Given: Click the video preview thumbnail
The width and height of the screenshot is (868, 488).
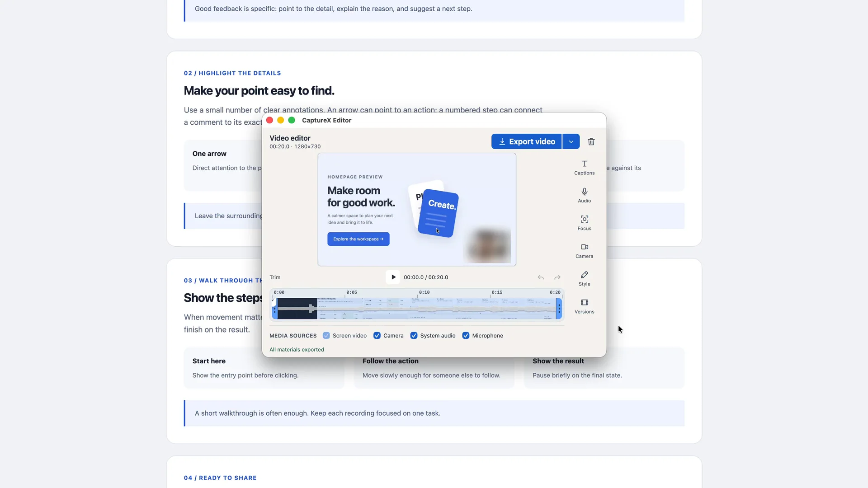Looking at the screenshot, I should [x=417, y=210].
